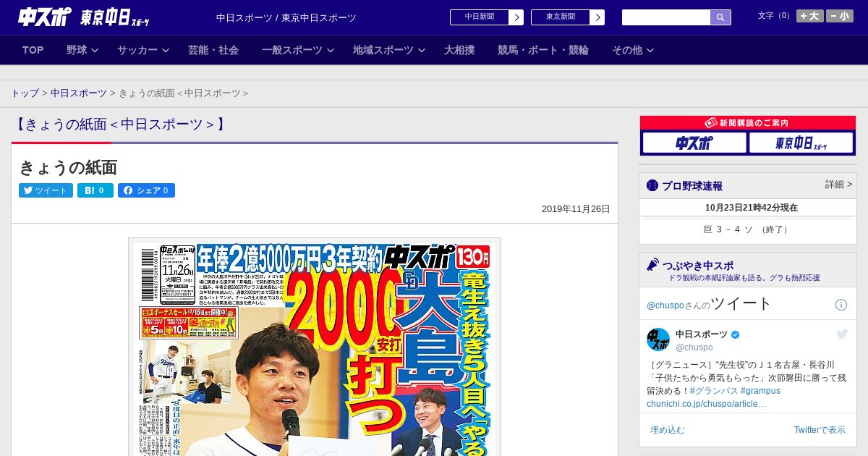Open the TOP menu item

tap(33, 50)
